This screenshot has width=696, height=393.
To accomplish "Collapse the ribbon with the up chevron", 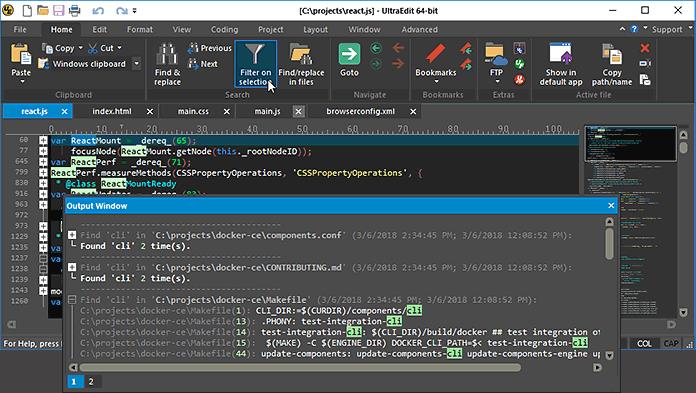I will [x=622, y=29].
